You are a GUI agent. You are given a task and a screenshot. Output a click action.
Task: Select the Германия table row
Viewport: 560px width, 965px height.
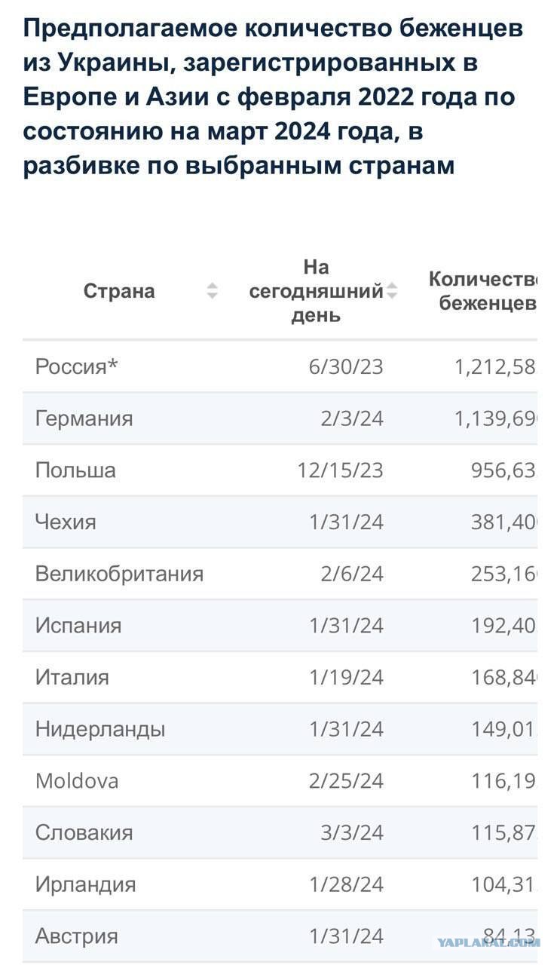point(280,418)
